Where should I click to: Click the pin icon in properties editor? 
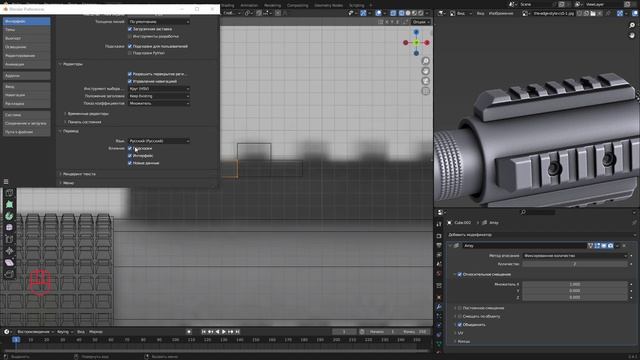[x=634, y=223]
